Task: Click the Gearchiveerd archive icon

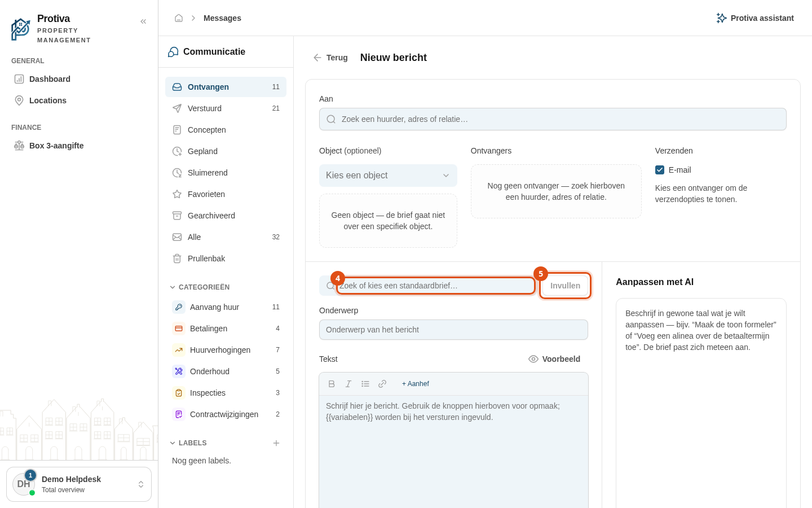Action: (x=177, y=216)
